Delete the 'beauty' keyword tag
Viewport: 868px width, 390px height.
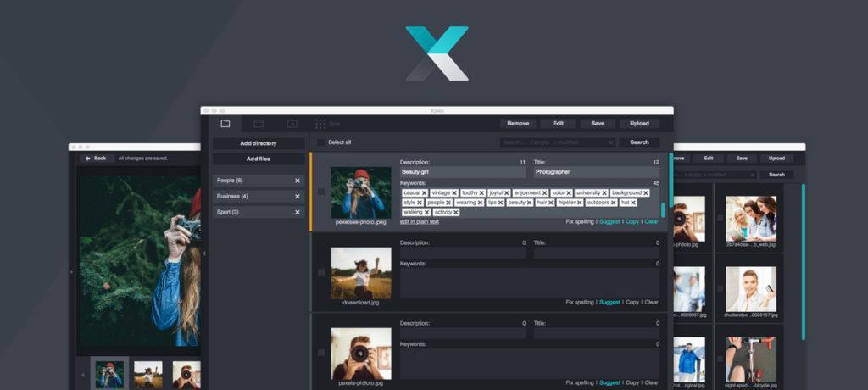pos(529,203)
